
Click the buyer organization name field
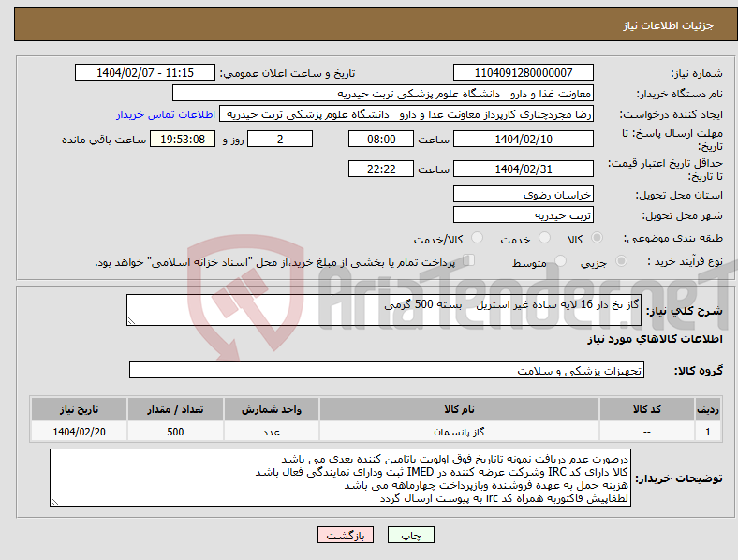383,93
